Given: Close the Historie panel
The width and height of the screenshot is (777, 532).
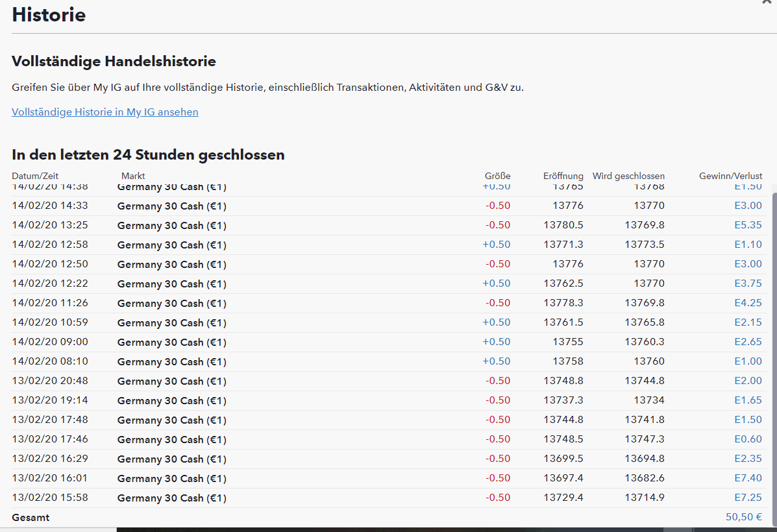Looking at the screenshot, I should tap(767, 3).
